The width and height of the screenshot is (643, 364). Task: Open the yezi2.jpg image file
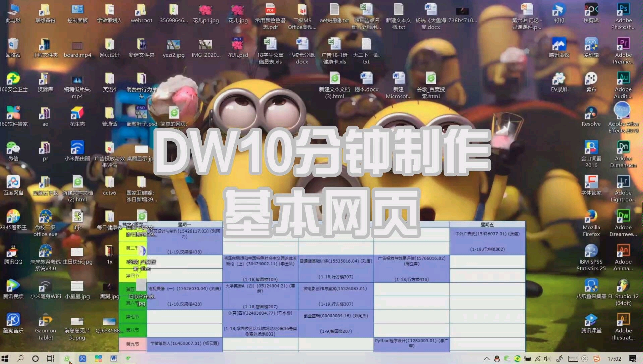[x=173, y=48]
